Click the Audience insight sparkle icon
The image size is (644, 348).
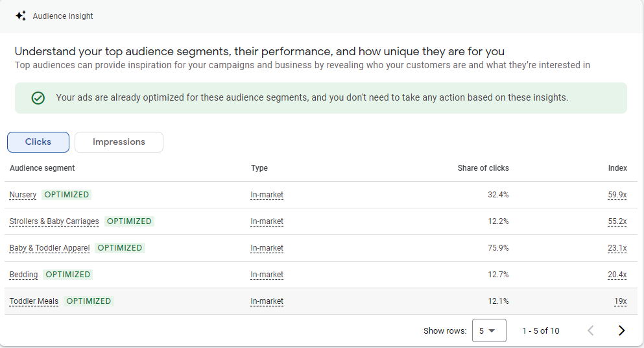click(x=21, y=16)
